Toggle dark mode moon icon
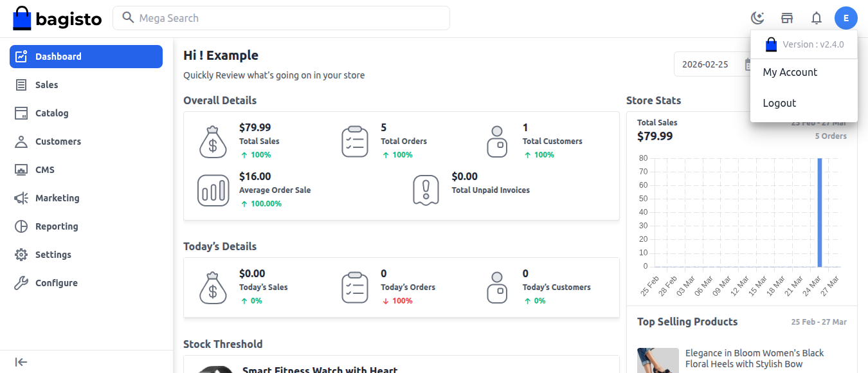 (x=757, y=18)
